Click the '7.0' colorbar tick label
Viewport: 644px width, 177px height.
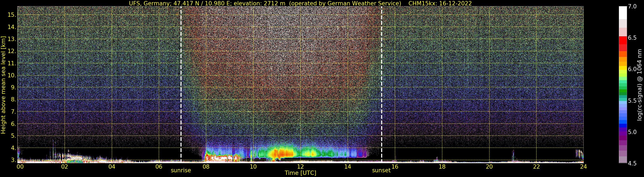click(632, 6)
